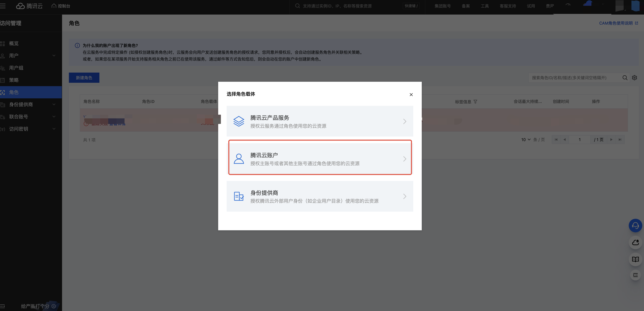Click the info icon in the notice banner
Image resolution: width=644 pixels, height=311 pixels.
coord(77,45)
